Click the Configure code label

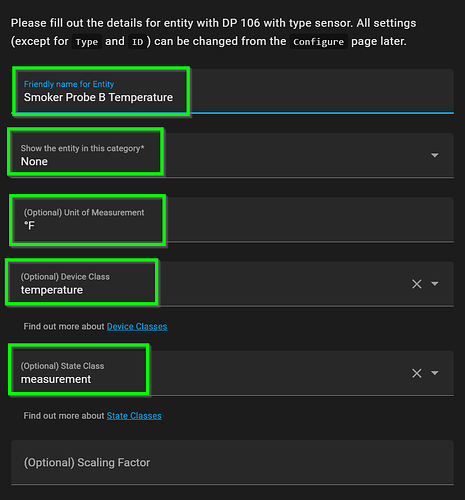(x=318, y=42)
